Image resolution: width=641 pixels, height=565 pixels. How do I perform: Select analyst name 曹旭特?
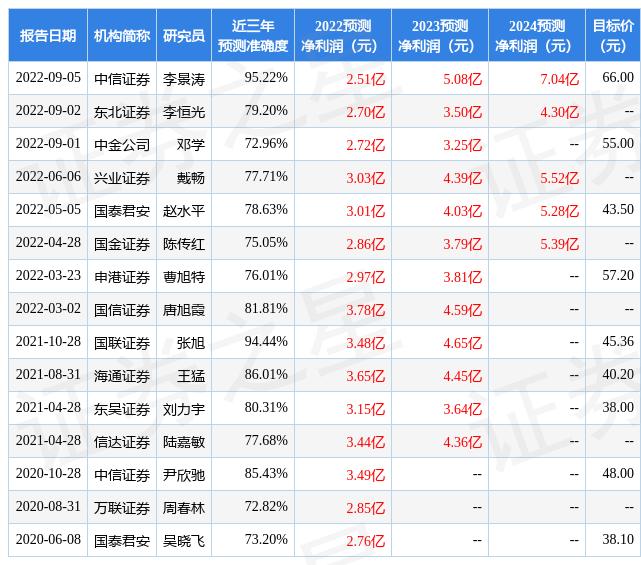[x=184, y=278]
